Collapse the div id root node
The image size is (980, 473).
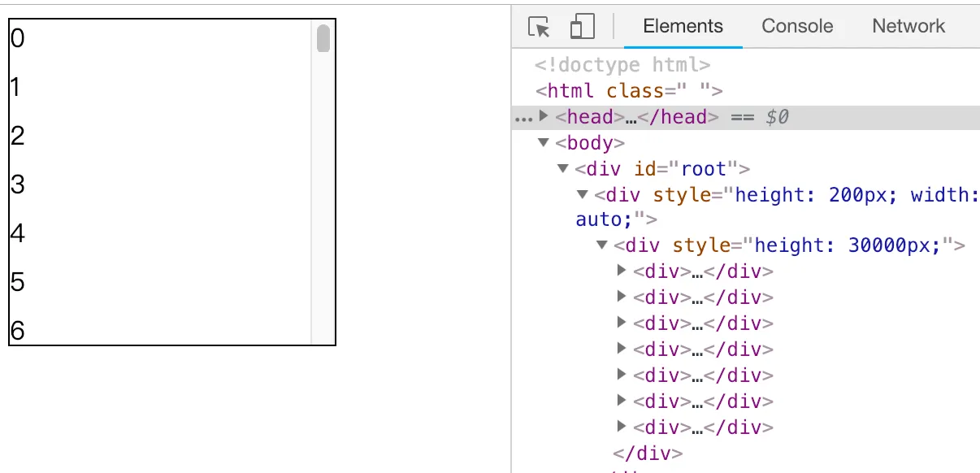coord(563,170)
